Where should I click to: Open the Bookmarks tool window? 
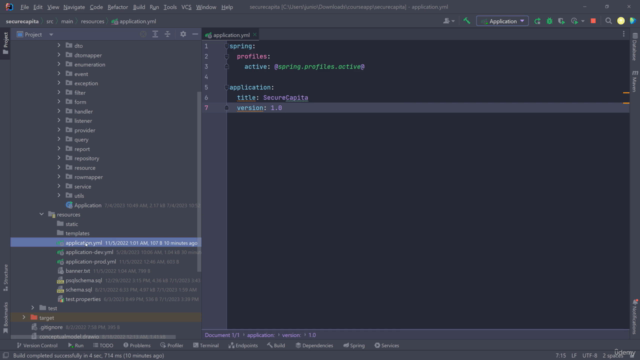point(6,317)
